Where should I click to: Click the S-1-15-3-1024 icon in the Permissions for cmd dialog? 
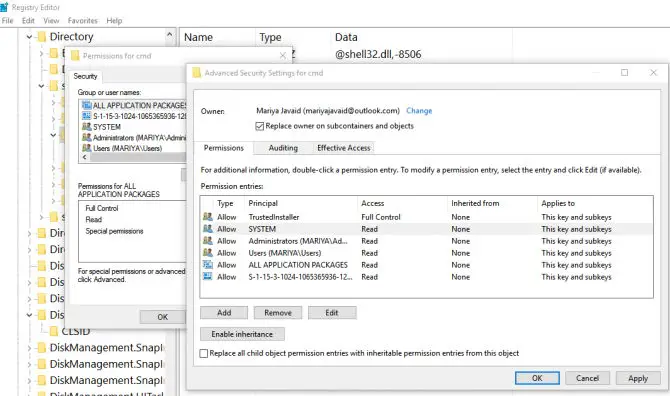click(87, 116)
